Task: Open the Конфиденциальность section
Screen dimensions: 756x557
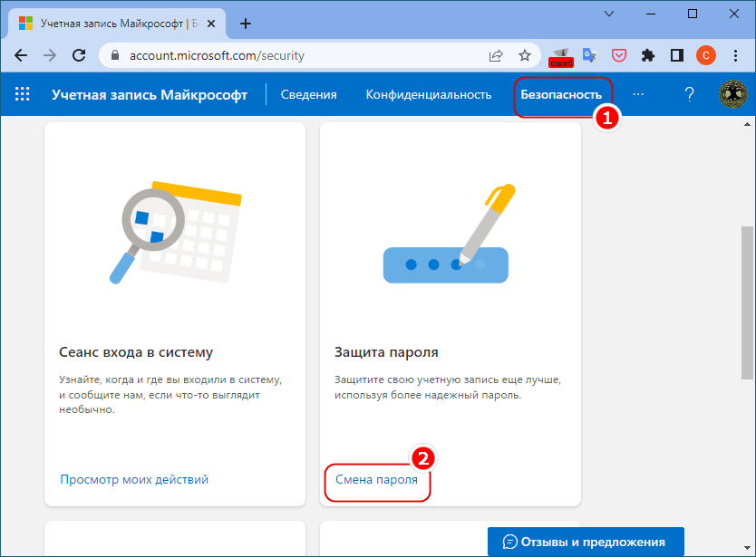Action: click(x=429, y=94)
